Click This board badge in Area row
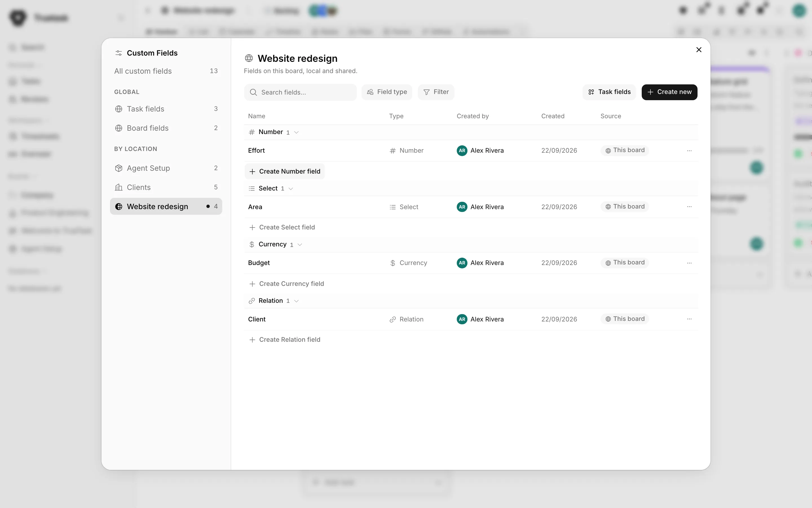Image resolution: width=812 pixels, height=508 pixels. [x=625, y=207]
